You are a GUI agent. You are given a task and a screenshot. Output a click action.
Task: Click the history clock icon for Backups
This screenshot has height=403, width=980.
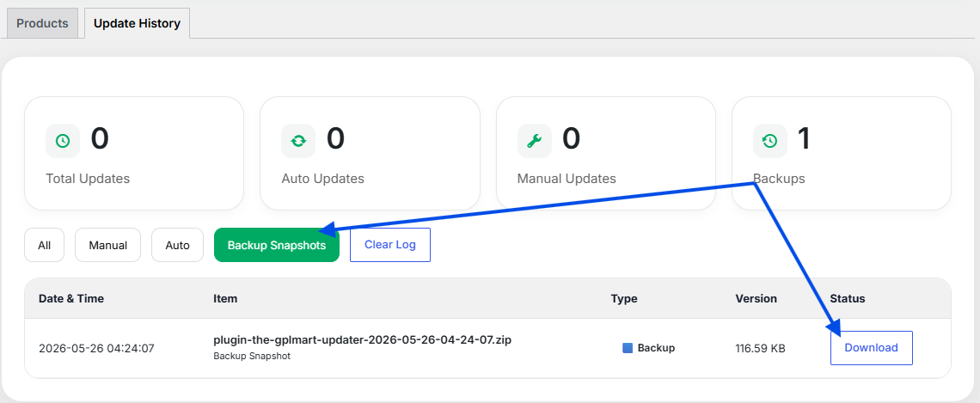pyautogui.click(x=770, y=141)
